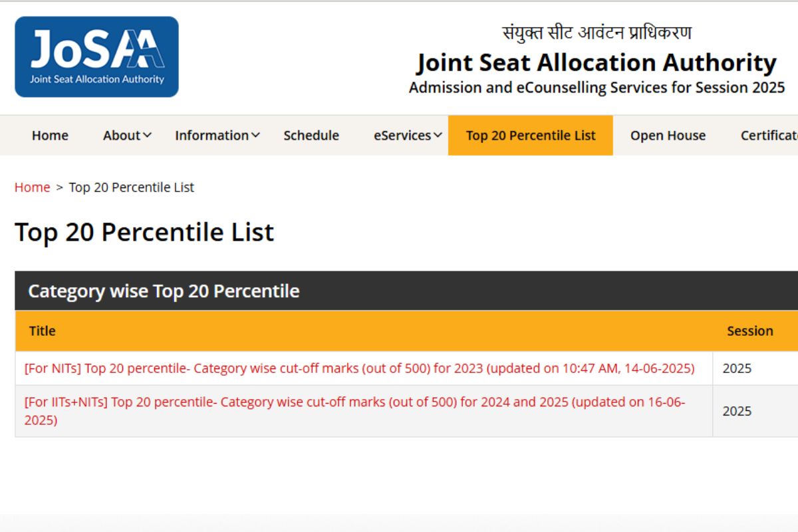The height and width of the screenshot is (532, 798).
Task: Click the Category wise Top 20 Percentile header
Action: 164,291
